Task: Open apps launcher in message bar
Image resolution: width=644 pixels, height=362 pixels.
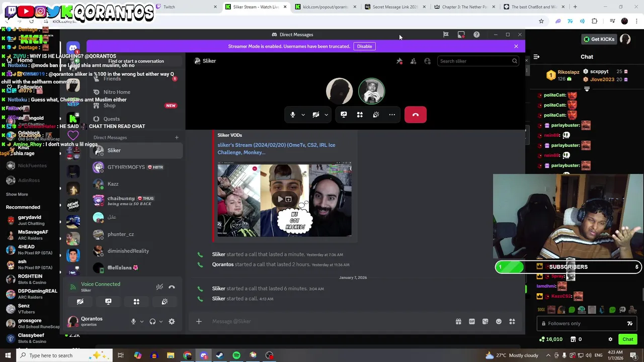Action: click(512, 321)
